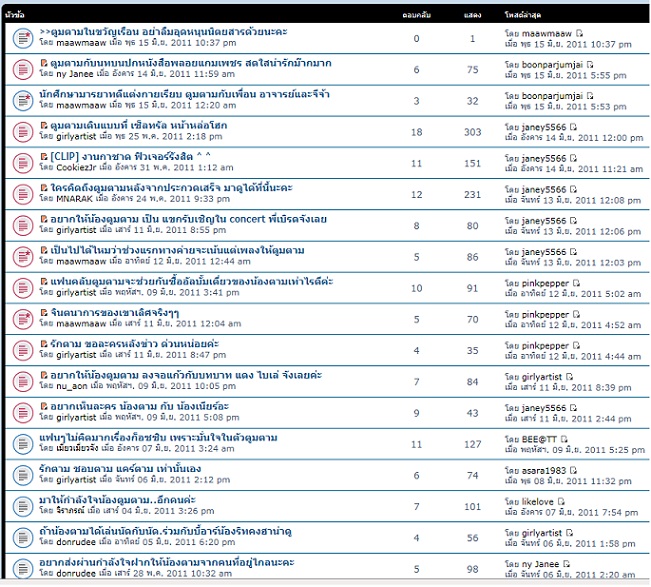Open the topic 'มาให้กำลังใจน้องตูมตาม..อีกคนค่ะ'
Image resolution: width=651 pixels, height=587 pixels.
(117, 500)
